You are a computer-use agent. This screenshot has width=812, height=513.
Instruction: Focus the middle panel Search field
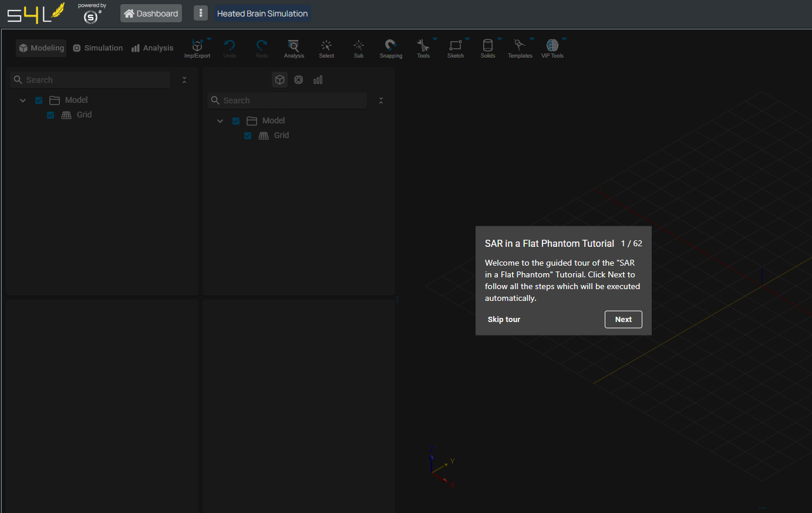[288, 100]
